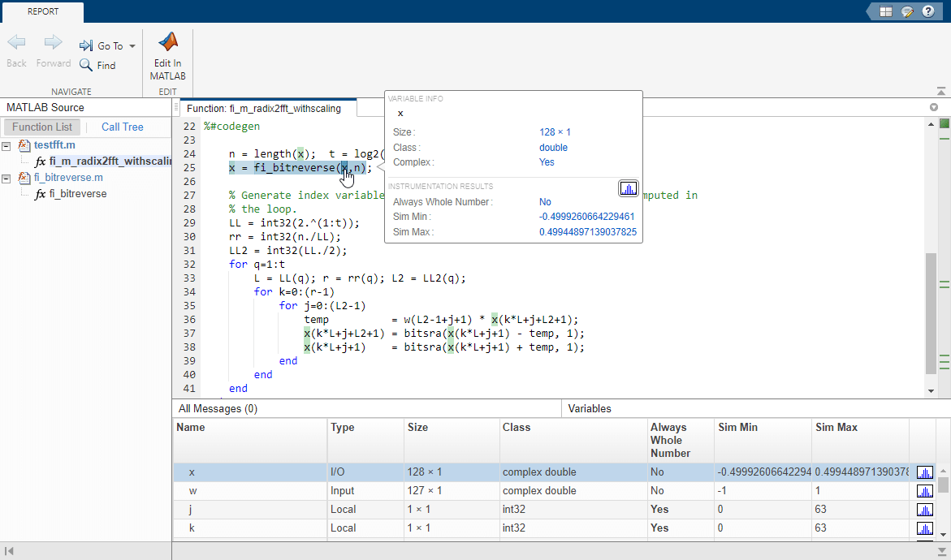Screen dimensions: 951x560
Task: Collapse the toolstrip ribbon arrow
Action: [x=940, y=91]
